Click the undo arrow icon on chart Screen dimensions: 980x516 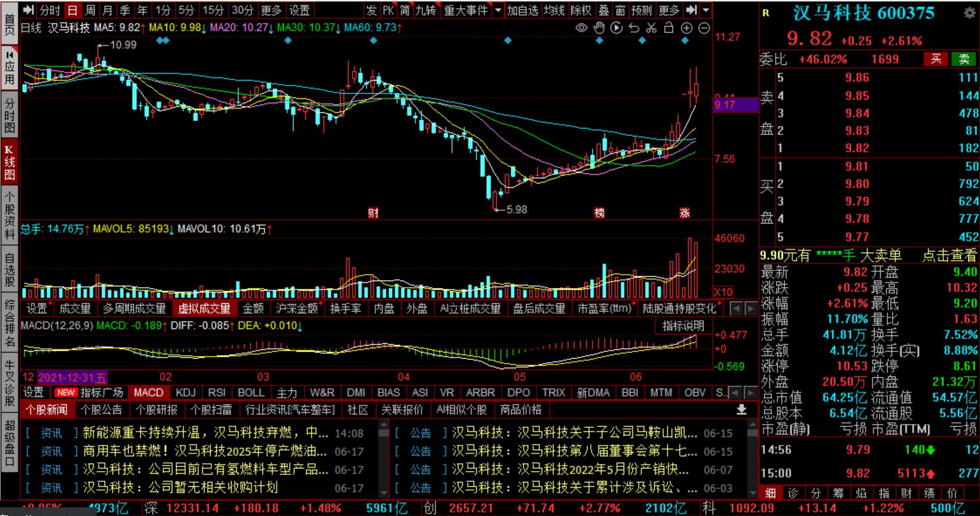tap(634, 28)
